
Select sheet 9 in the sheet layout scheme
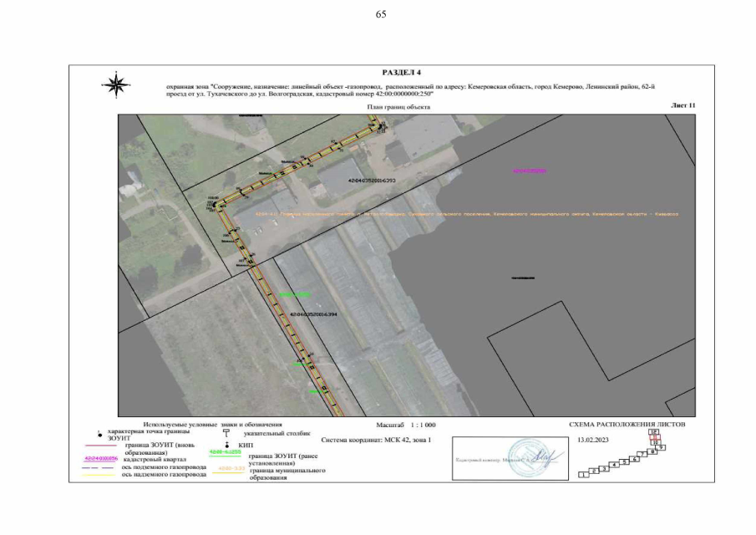click(x=661, y=448)
